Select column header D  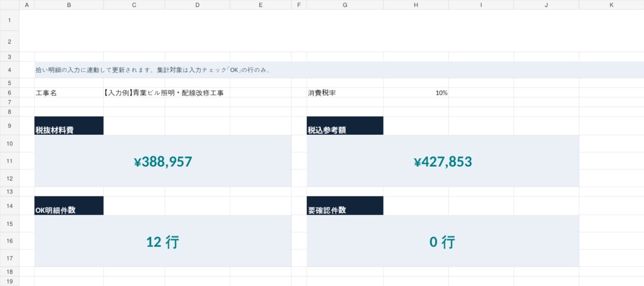point(197,5)
